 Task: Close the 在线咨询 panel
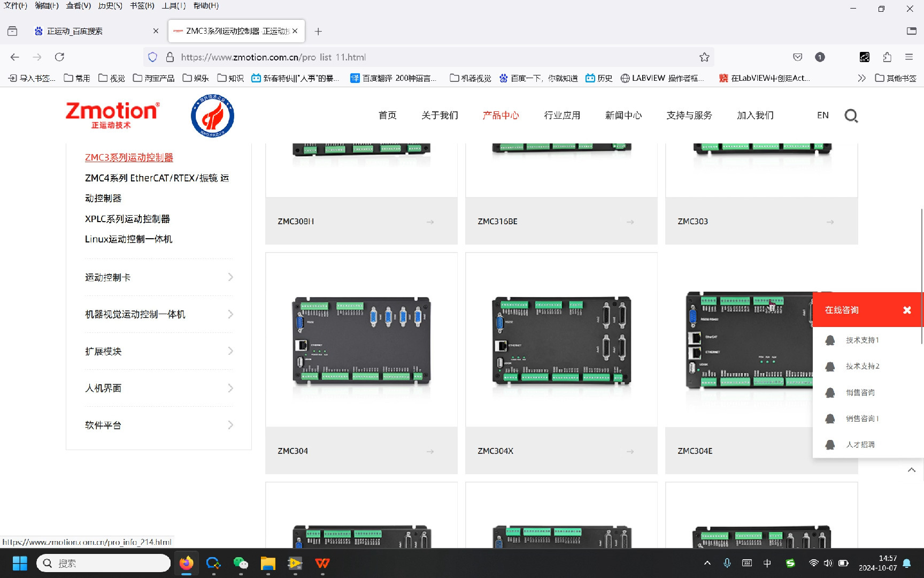click(907, 310)
